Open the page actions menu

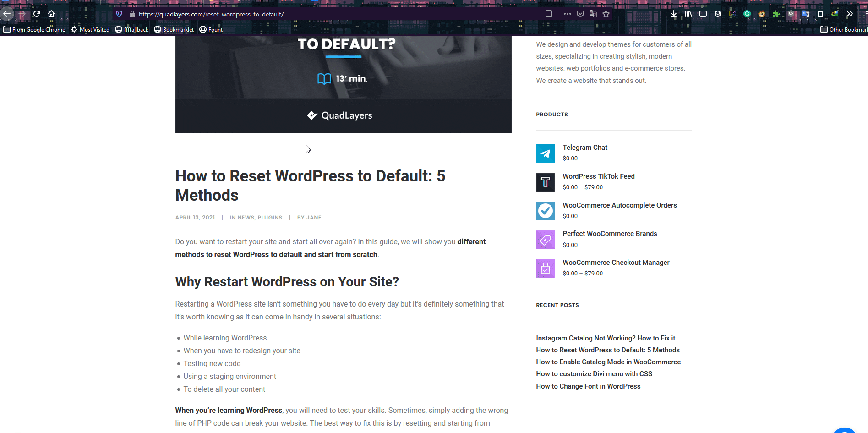[x=567, y=14]
